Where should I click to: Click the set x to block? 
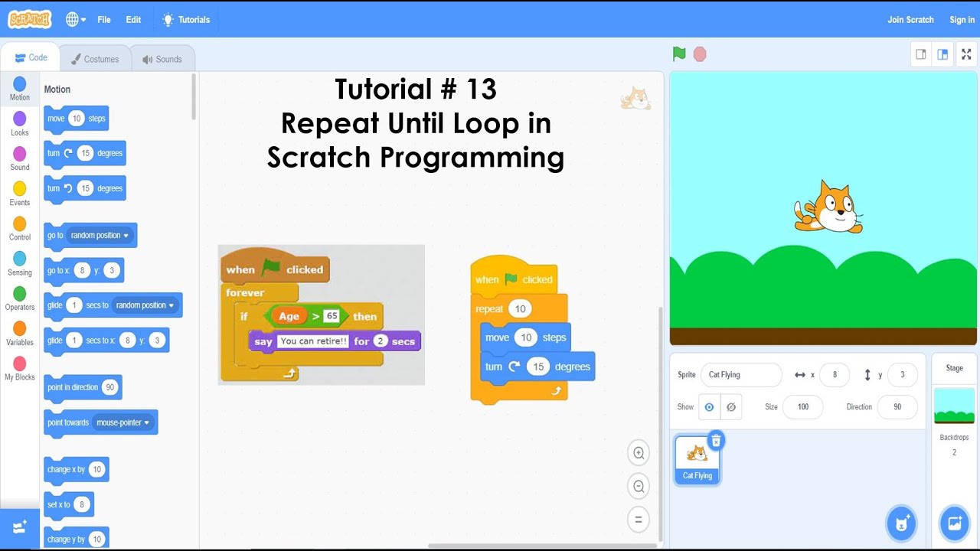click(x=69, y=504)
